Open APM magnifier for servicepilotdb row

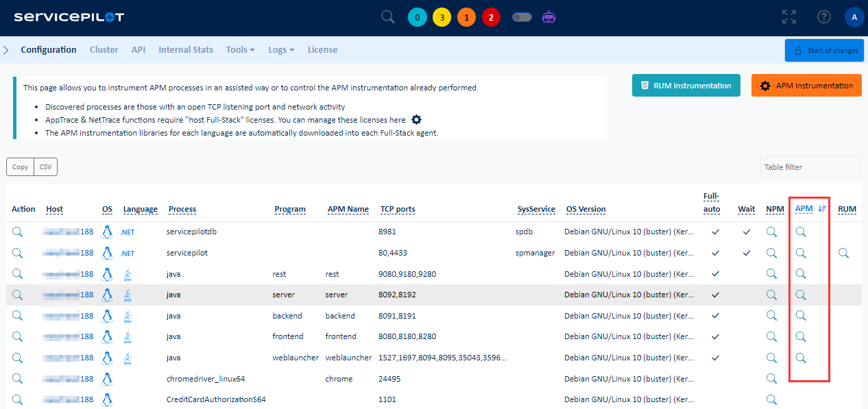coord(800,232)
